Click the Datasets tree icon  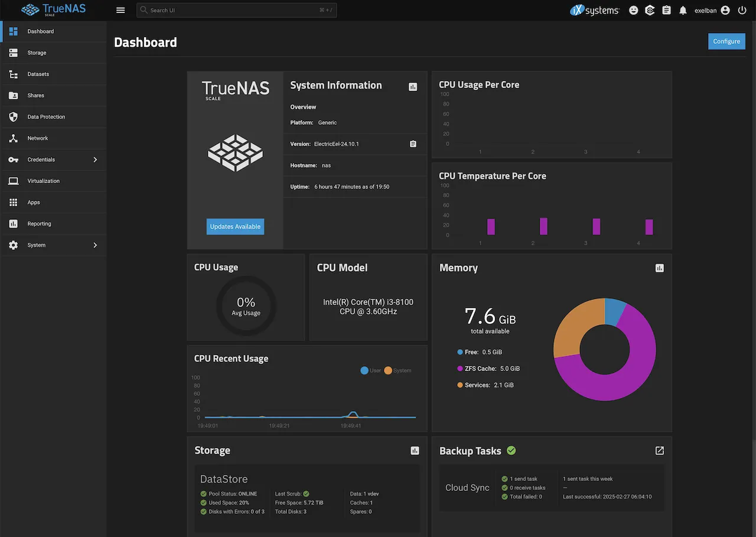pyautogui.click(x=14, y=74)
